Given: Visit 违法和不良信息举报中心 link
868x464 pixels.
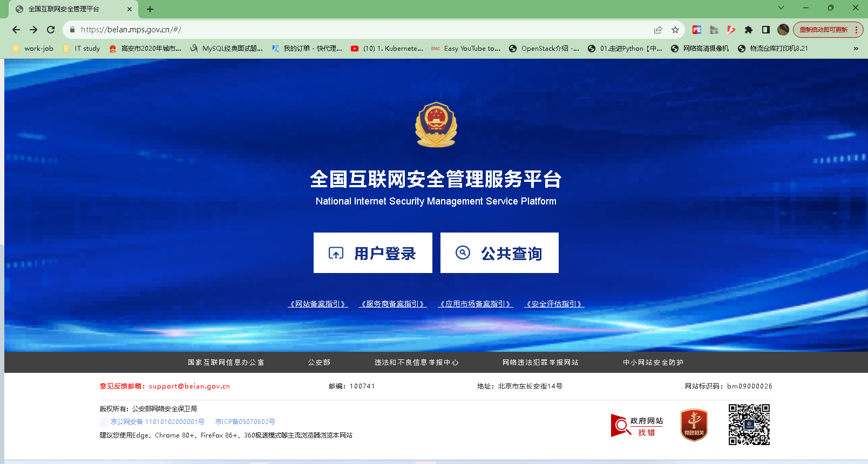Looking at the screenshot, I should 417,363.
